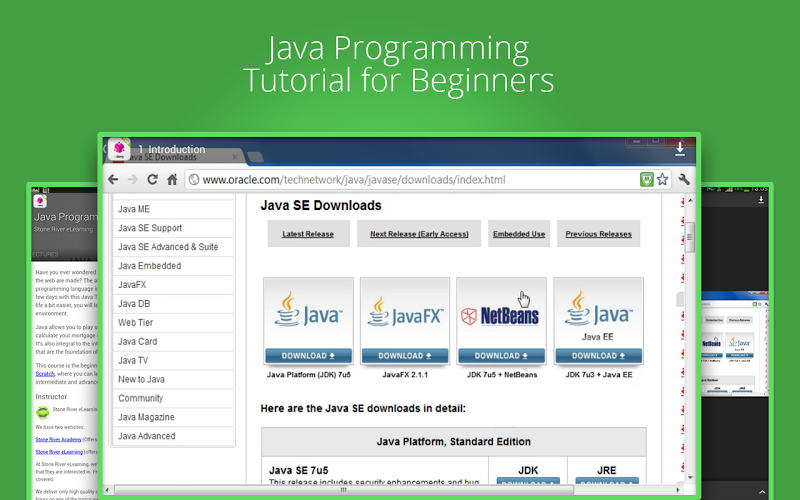This screenshot has width=800, height=500.
Task: Select Community in the sidebar
Action: [173, 398]
